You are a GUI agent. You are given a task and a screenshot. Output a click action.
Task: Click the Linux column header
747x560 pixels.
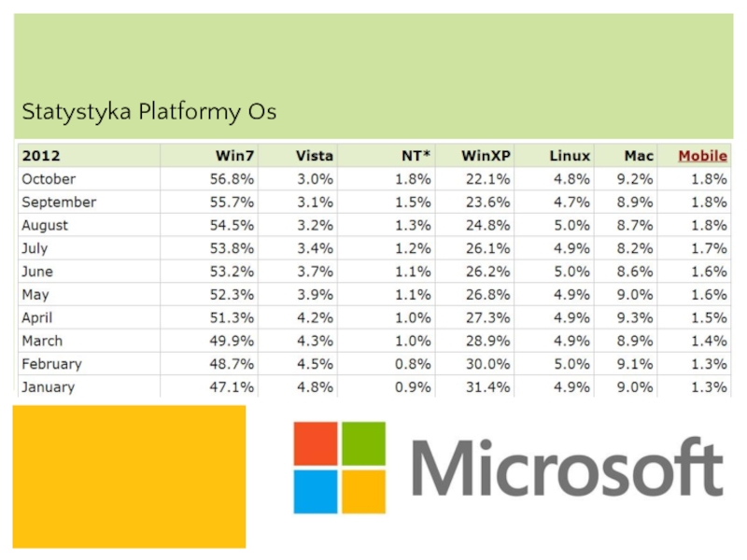point(569,155)
